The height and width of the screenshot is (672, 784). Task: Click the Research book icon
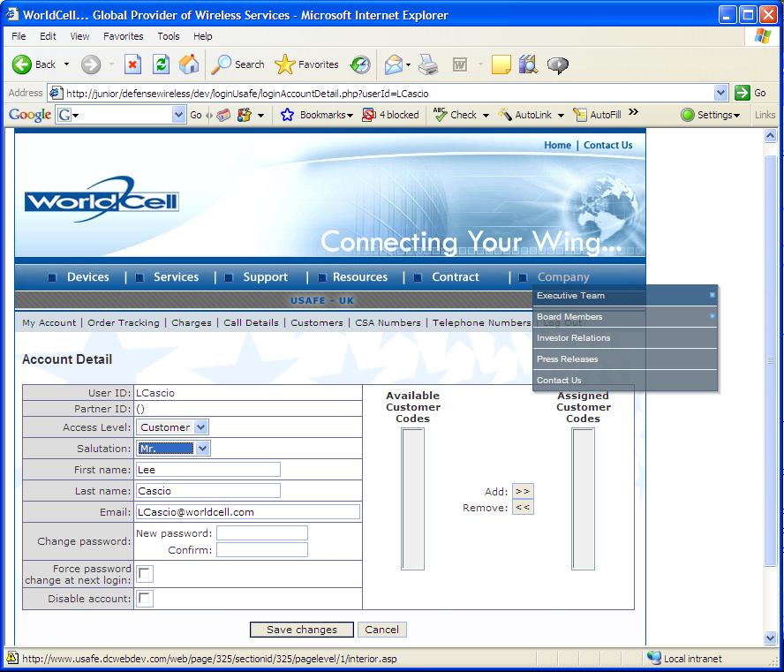point(528,64)
